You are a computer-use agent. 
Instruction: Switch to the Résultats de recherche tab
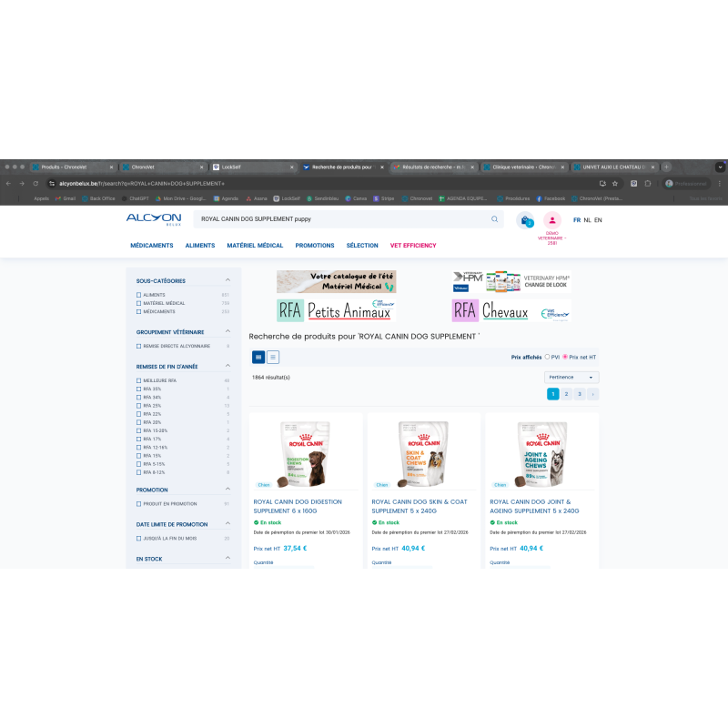433,167
